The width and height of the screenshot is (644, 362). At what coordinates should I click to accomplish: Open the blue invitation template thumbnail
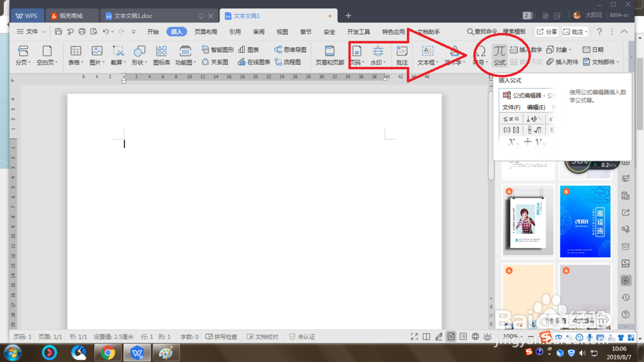(x=585, y=222)
